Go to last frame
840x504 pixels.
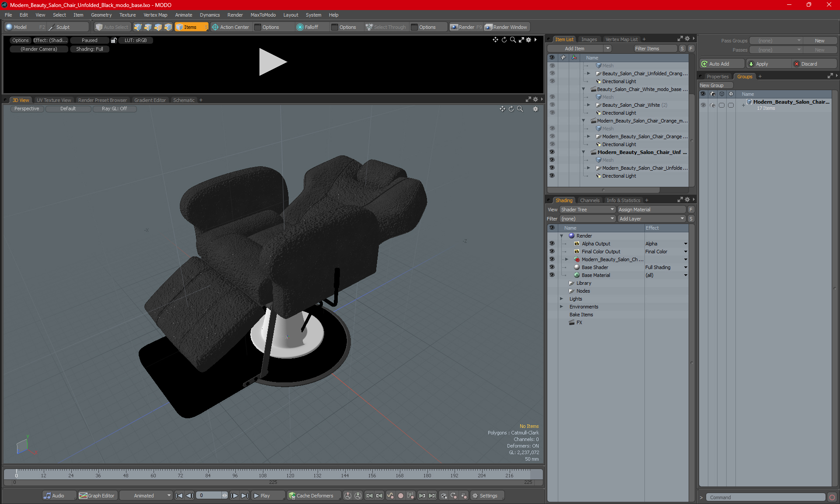click(245, 496)
